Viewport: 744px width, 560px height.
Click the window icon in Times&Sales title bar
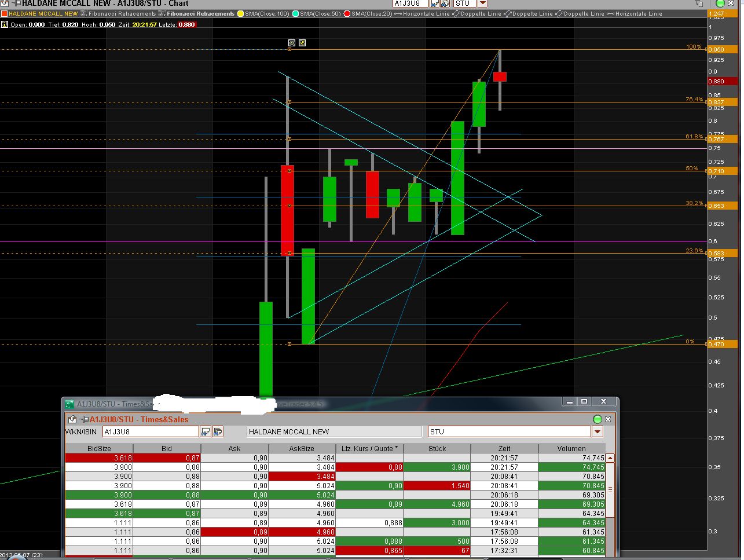click(x=69, y=404)
